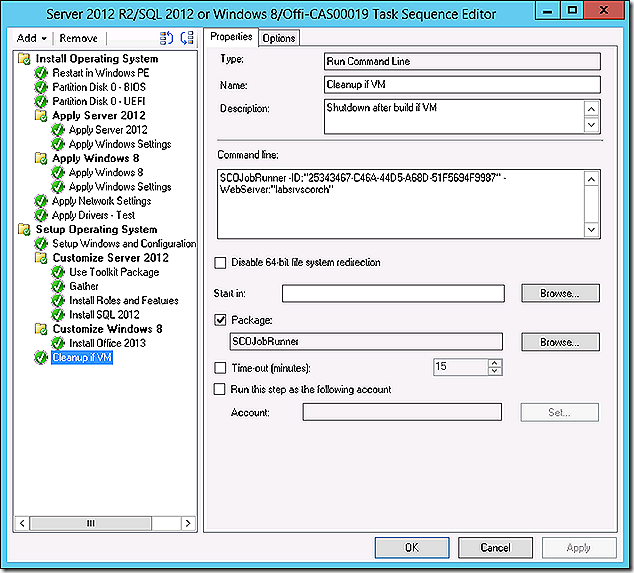Click the Description scroll down arrow
The image size is (634, 573).
(x=591, y=125)
